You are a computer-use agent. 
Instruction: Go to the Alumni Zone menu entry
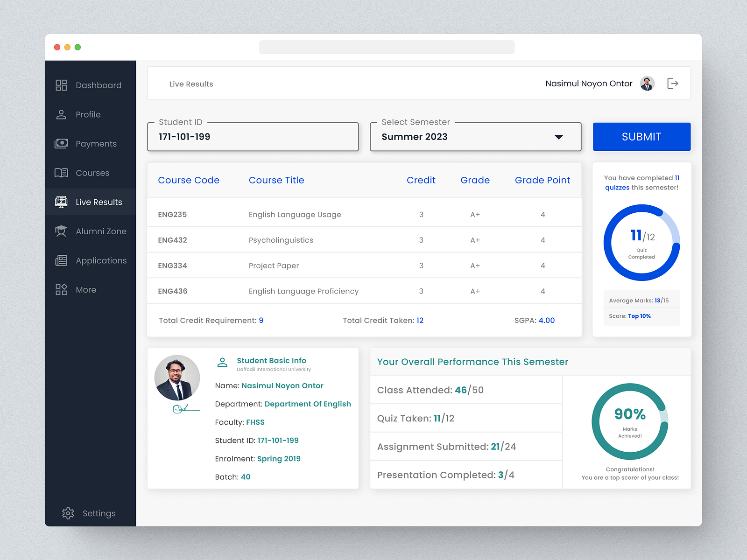pyautogui.click(x=101, y=231)
